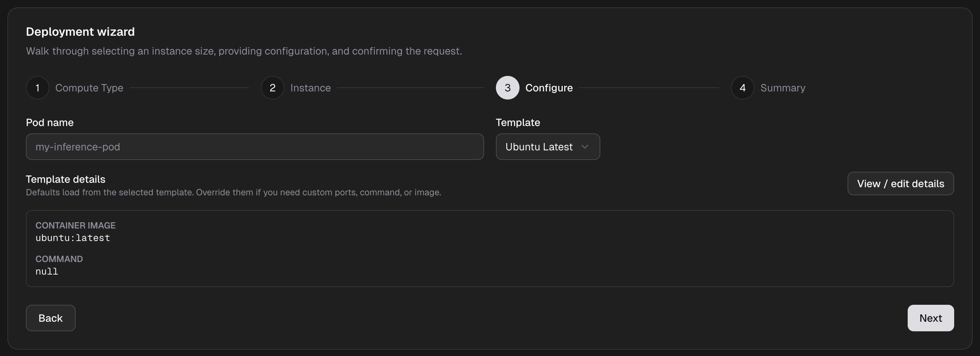Select the Summary step label
Screen dimensions: 980x356
783,87
